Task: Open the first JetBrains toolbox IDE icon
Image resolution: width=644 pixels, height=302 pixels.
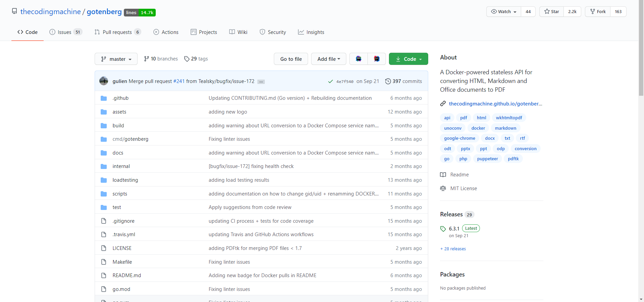Action: [359, 59]
